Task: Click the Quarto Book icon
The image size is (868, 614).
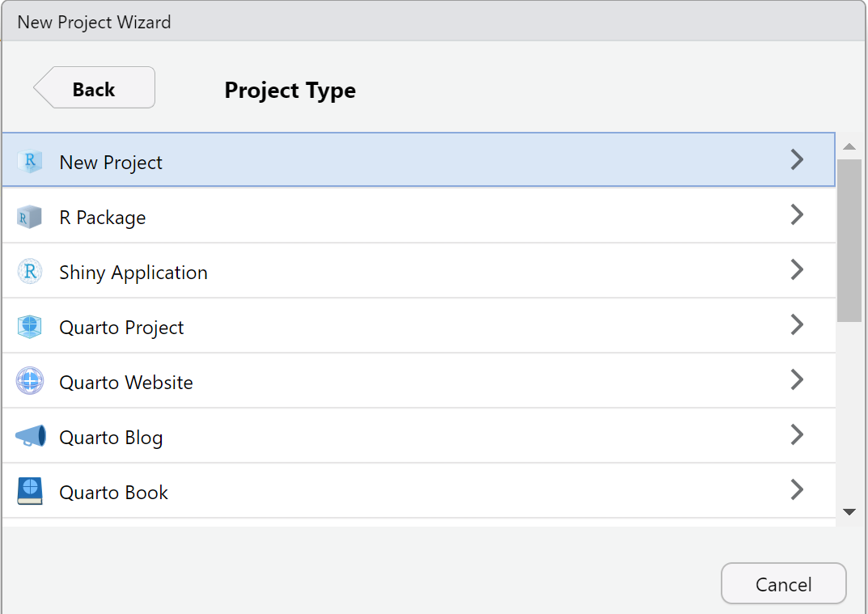Action: (x=30, y=492)
